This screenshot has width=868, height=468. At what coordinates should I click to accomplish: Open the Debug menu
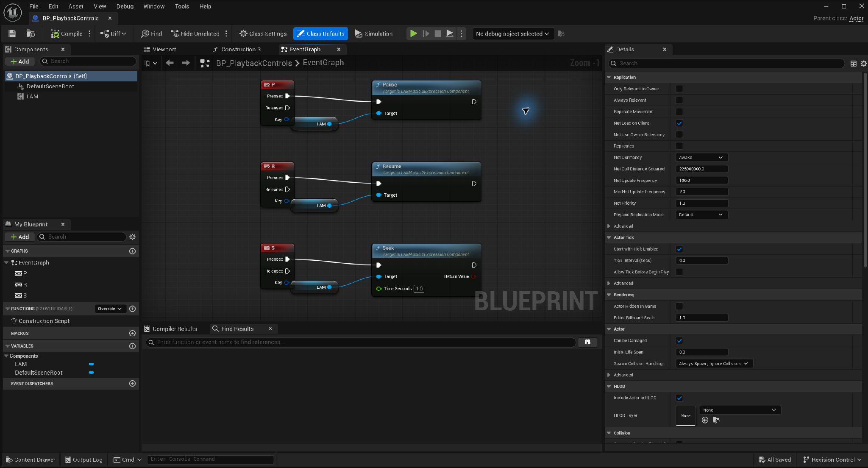[x=125, y=6]
